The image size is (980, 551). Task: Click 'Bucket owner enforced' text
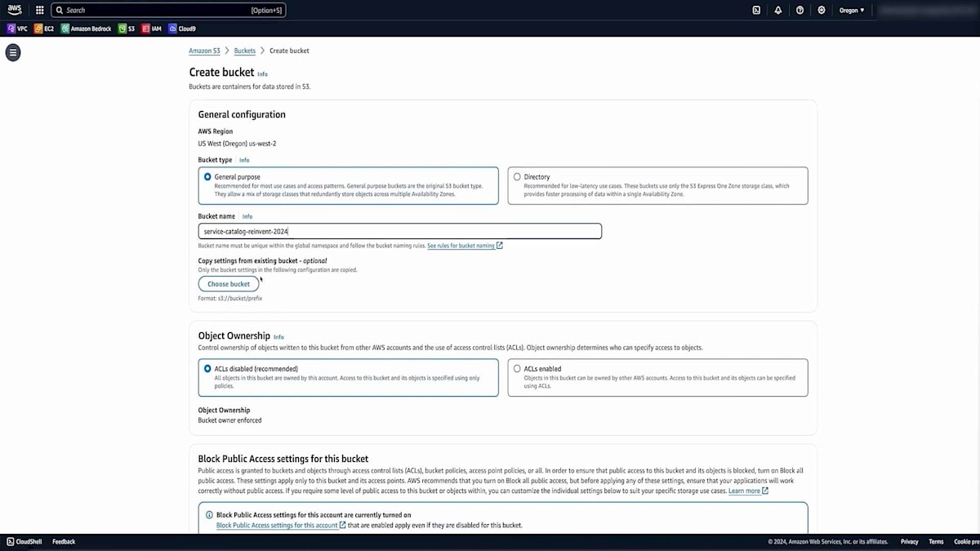229,420
